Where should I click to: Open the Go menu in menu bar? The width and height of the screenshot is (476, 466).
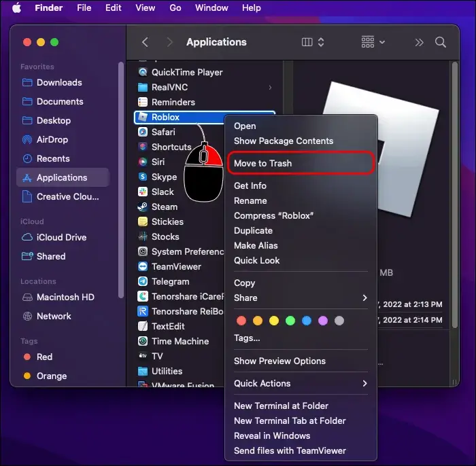175,7
